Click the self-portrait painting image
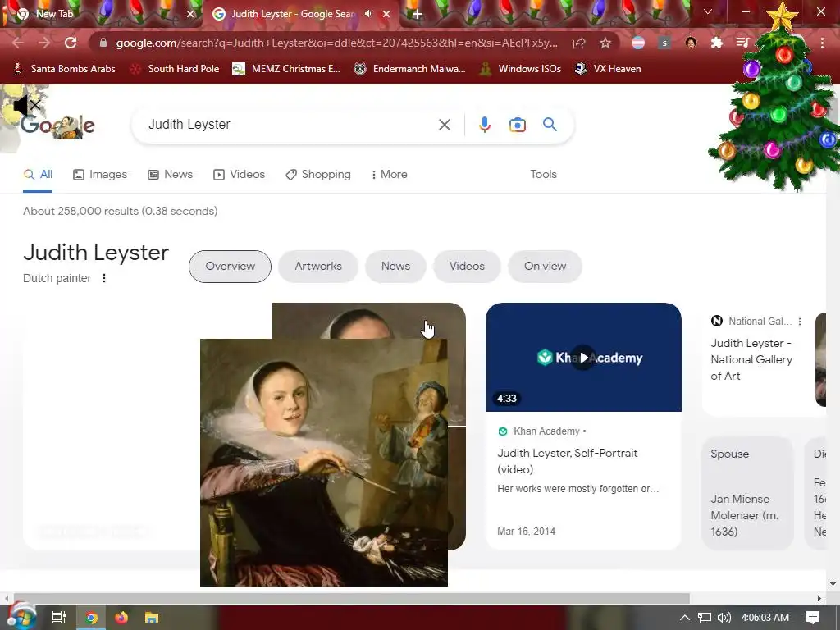This screenshot has width=840, height=630. point(323,463)
